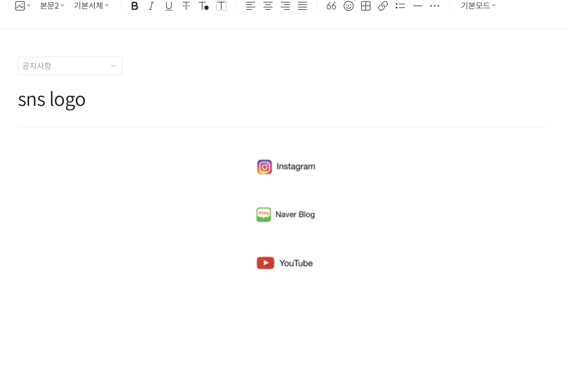The width and height of the screenshot is (568, 392).
Task: Open the 기본모드 editor mode dropdown
Action: tap(478, 6)
